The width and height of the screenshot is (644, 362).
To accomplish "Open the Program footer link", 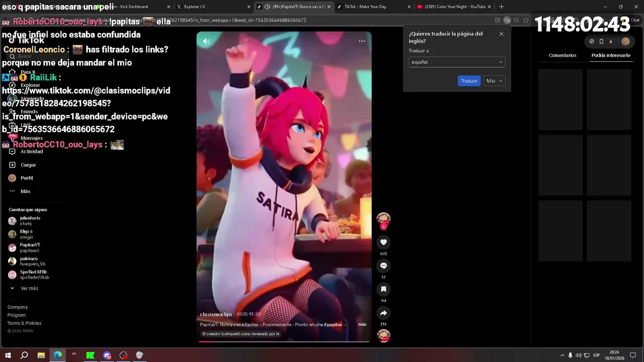I will point(17,315).
